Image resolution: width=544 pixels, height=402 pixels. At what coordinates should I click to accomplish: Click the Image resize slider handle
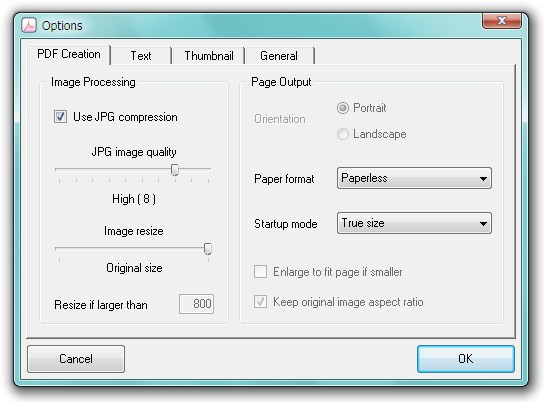pyautogui.click(x=208, y=249)
